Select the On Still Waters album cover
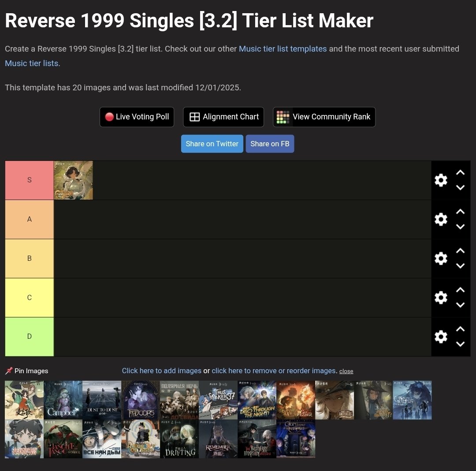This screenshot has height=471, width=476. [x=412, y=400]
